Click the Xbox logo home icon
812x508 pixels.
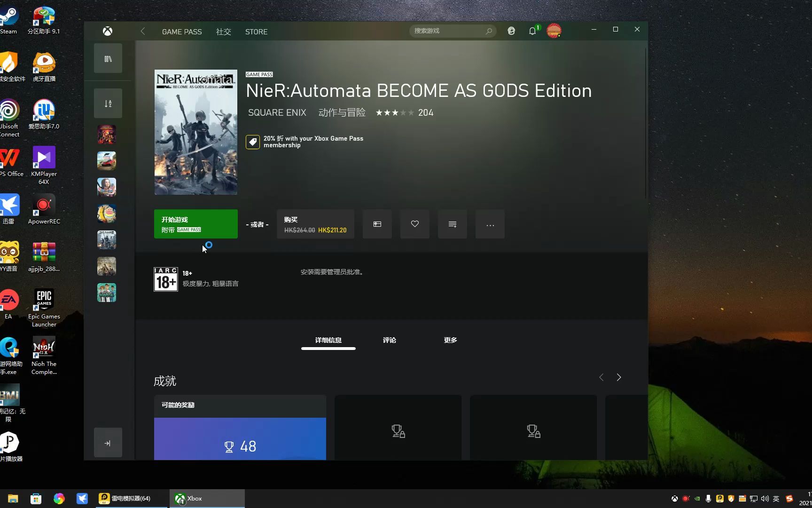[108, 32]
